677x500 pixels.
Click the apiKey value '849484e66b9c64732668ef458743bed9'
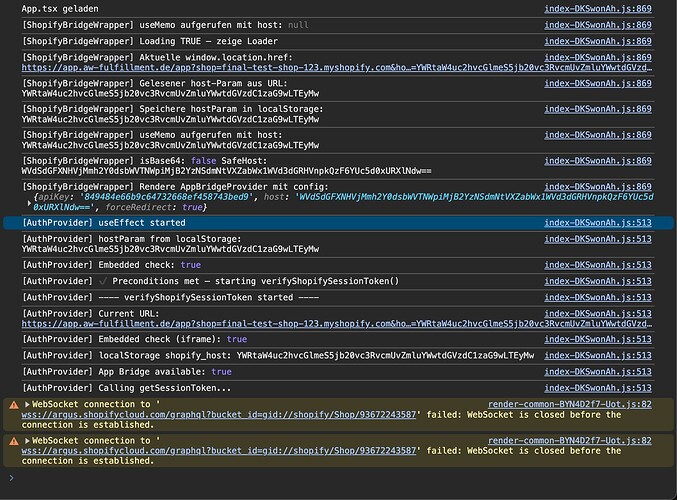[x=166, y=197]
